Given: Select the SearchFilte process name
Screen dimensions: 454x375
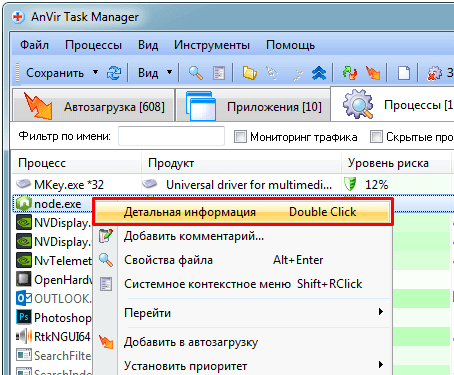Looking at the screenshot, I should pyautogui.click(x=63, y=356).
